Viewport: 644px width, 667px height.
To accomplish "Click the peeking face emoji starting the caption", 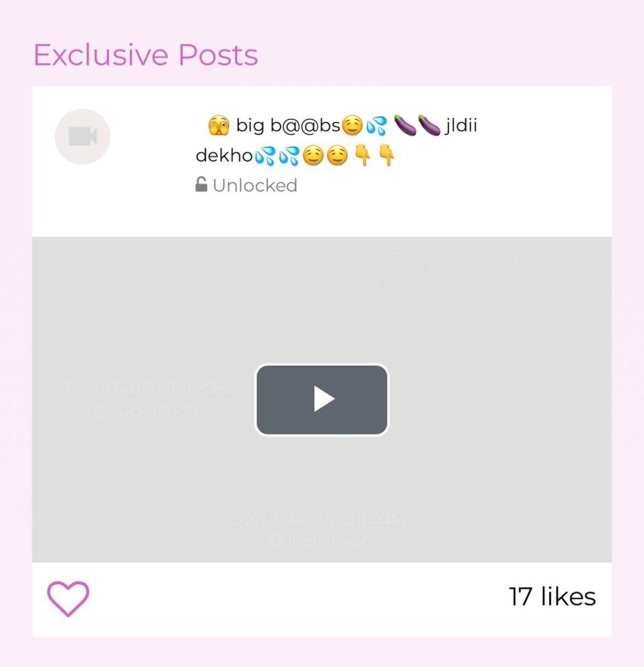I will tap(219, 126).
